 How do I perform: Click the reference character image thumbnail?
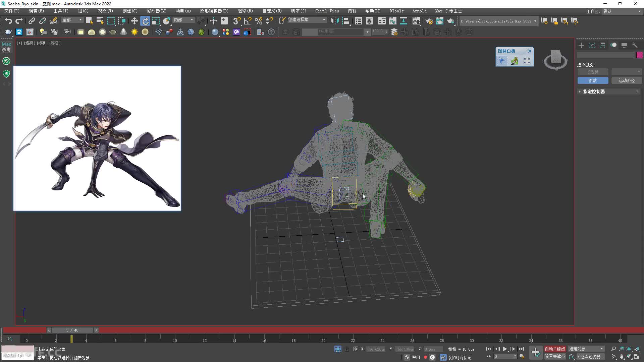[x=97, y=138]
